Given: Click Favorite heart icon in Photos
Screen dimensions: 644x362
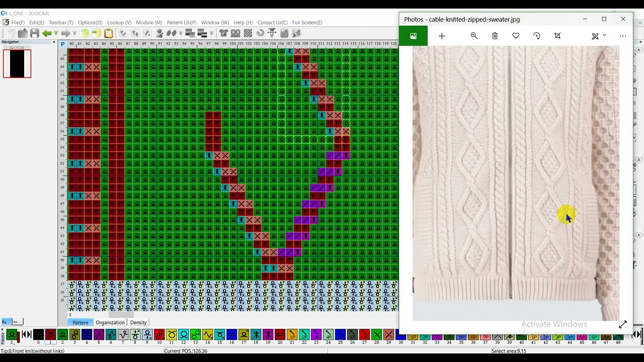Looking at the screenshot, I should [516, 36].
